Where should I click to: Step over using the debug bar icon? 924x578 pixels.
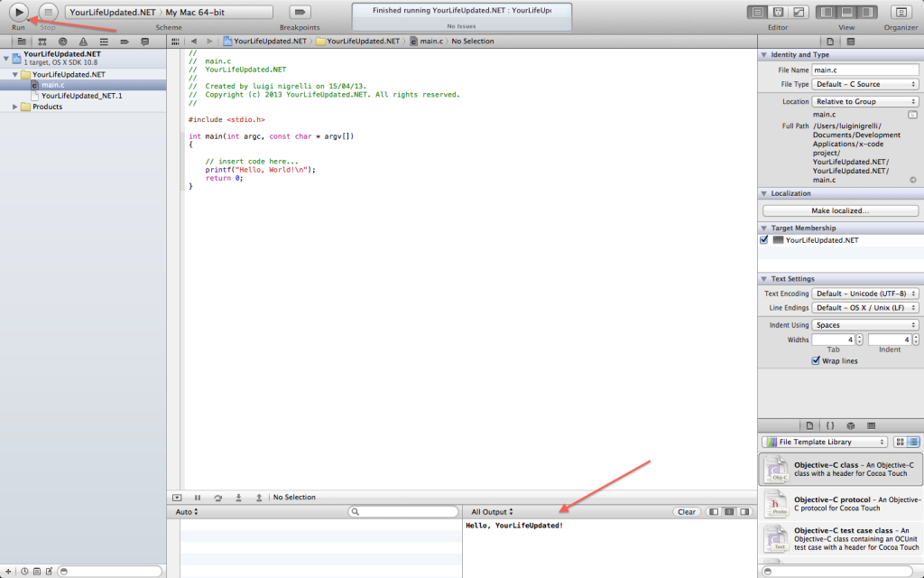(217, 498)
